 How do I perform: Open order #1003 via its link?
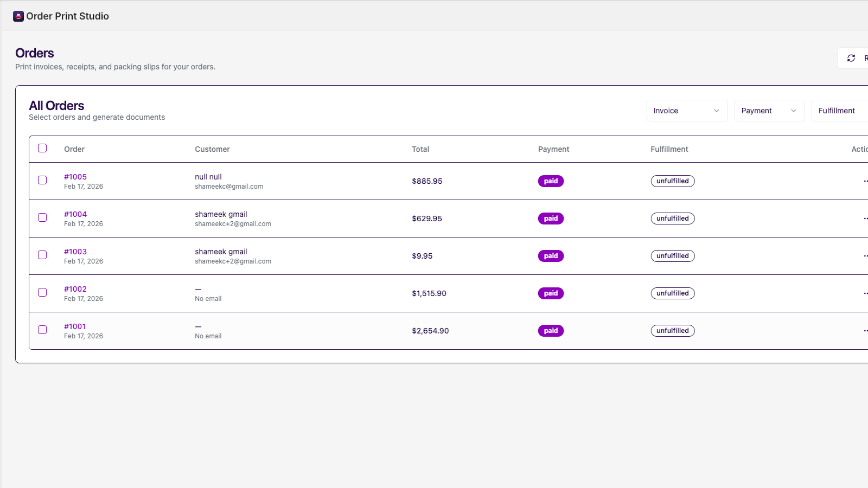(x=75, y=251)
